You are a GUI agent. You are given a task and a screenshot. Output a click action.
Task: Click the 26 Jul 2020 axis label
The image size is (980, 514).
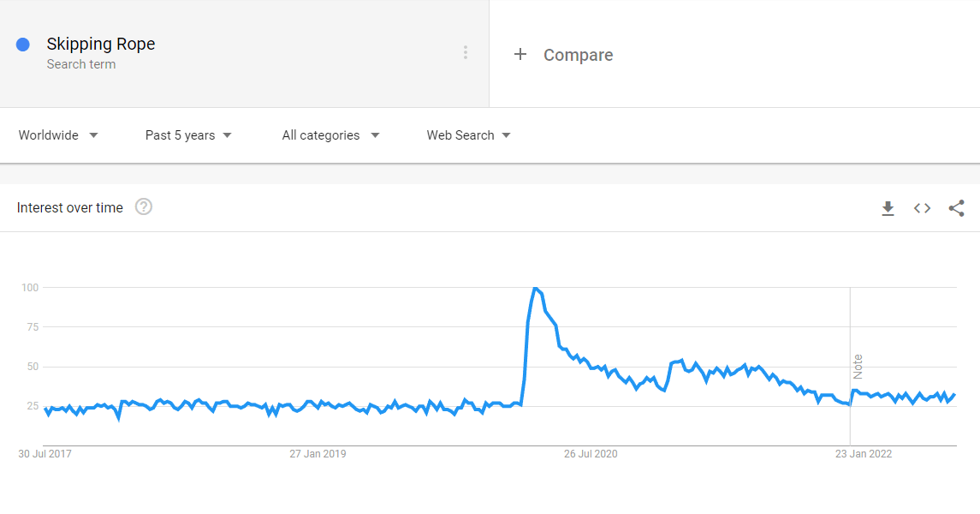591,454
